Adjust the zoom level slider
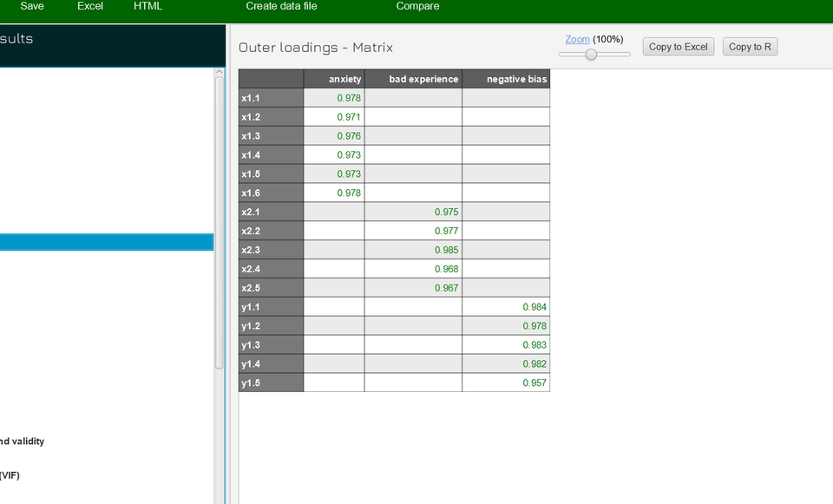833x504 pixels. pos(593,54)
